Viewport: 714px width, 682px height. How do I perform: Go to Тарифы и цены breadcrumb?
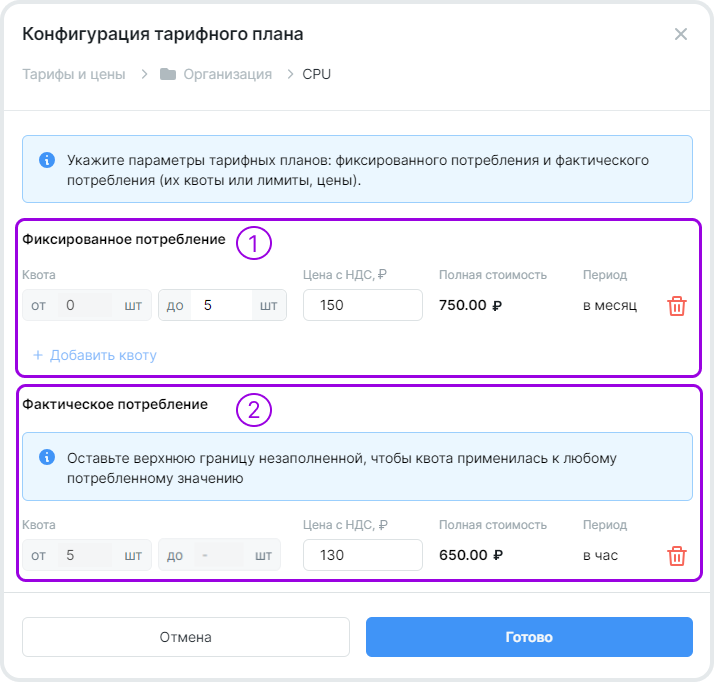coord(74,74)
